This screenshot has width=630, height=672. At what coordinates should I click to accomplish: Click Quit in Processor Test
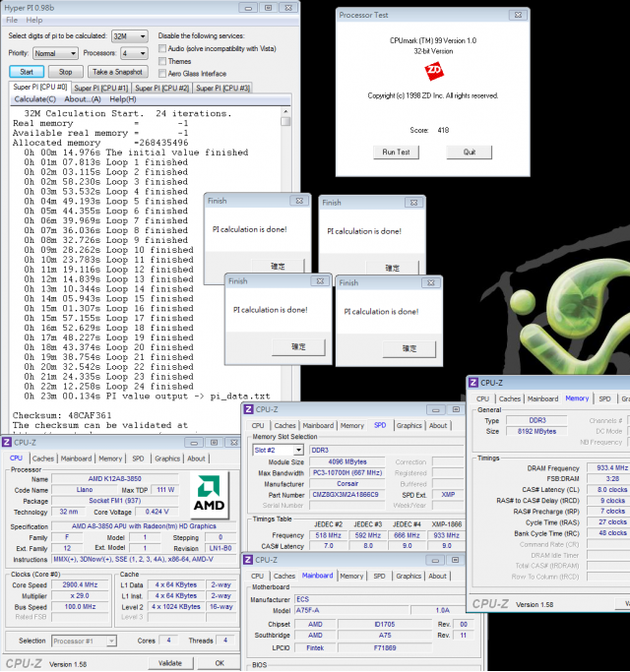click(x=470, y=153)
